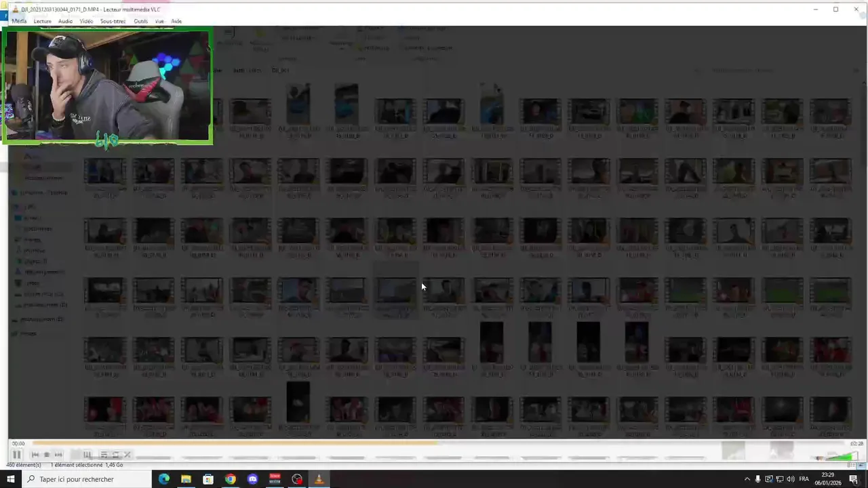The height and width of the screenshot is (488, 868).
Task: Toggle loop mode in VLC
Action: tap(115, 455)
